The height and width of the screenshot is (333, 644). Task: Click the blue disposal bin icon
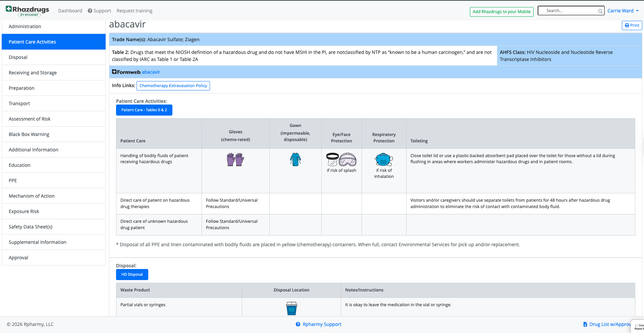pyautogui.click(x=291, y=308)
